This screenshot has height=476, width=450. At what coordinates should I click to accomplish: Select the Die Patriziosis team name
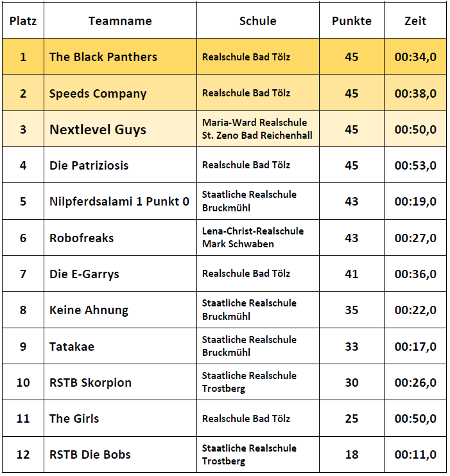click(x=89, y=165)
